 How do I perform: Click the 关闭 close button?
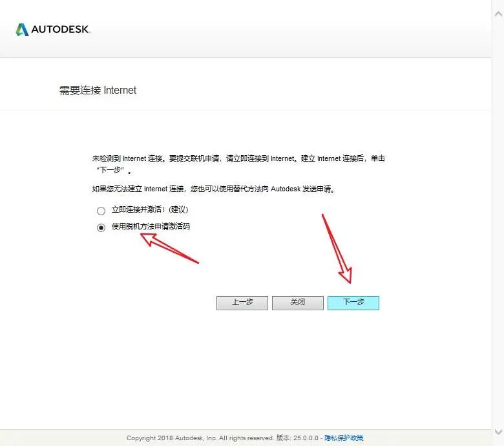298,303
